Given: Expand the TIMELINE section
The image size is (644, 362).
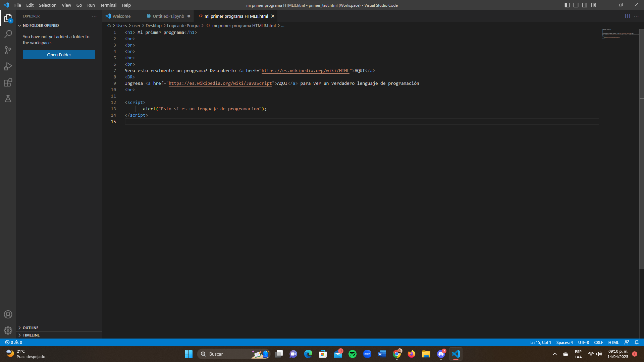Looking at the screenshot, I should tap(59, 335).
